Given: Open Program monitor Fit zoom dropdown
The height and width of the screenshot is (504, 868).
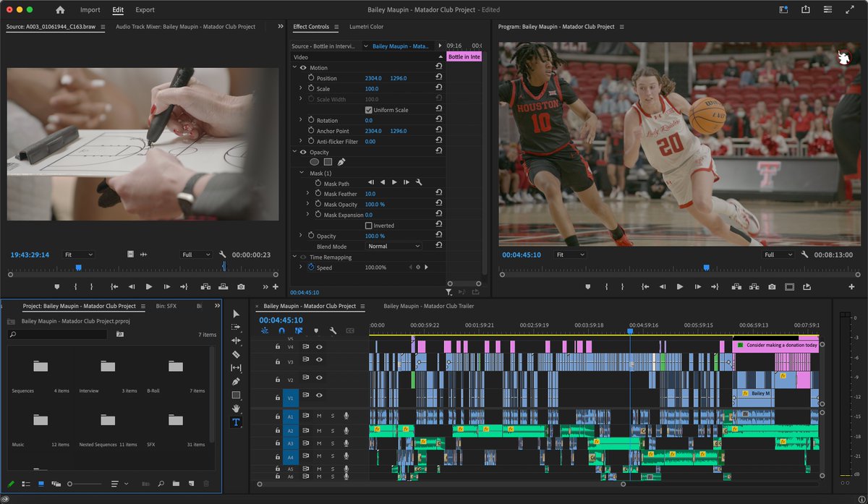Looking at the screenshot, I should point(570,255).
